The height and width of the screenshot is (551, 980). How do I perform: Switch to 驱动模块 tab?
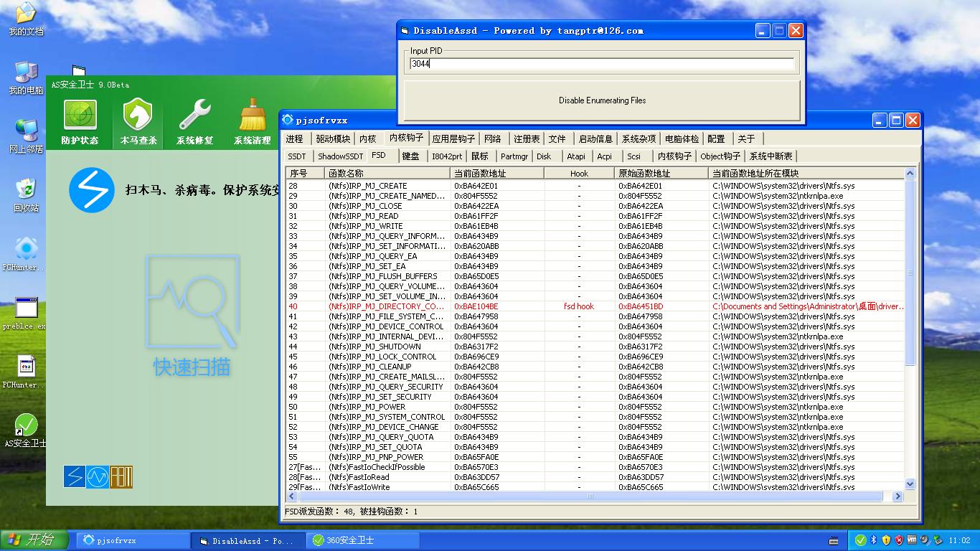pos(334,139)
